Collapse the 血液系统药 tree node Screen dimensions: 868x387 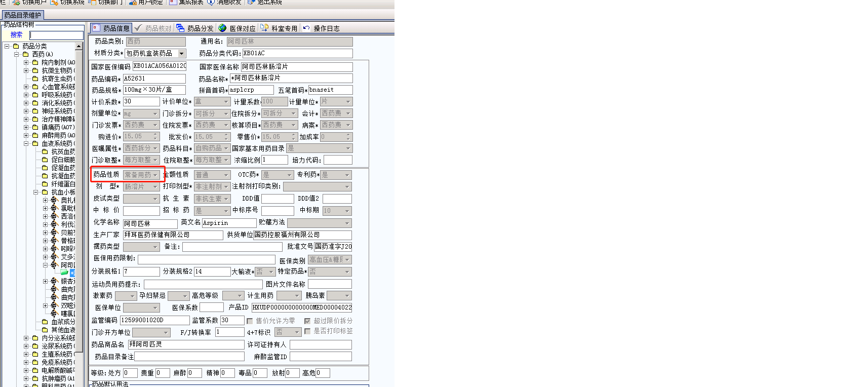pos(26,143)
